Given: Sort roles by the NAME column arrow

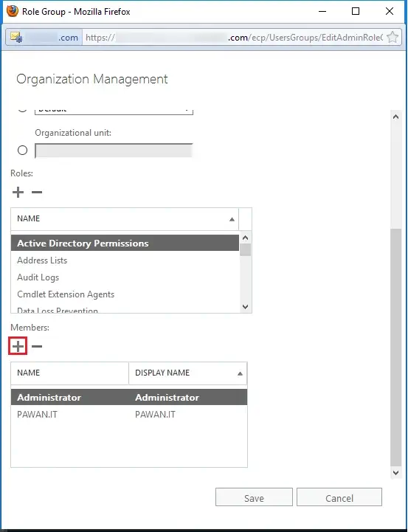Looking at the screenshot, I should pos(232,219).
